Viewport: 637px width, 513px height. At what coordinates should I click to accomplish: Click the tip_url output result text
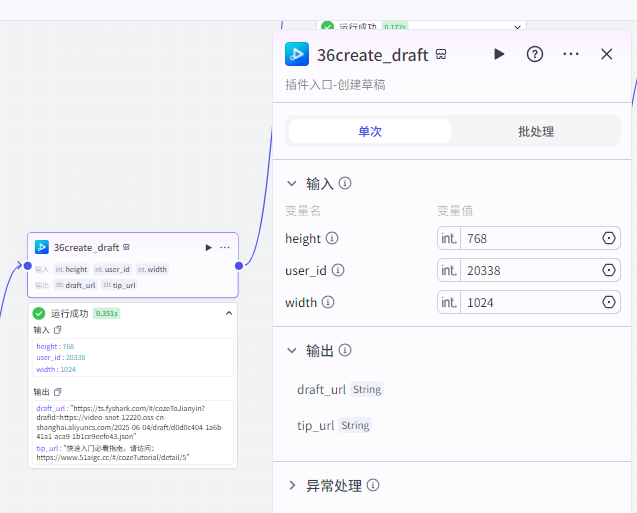click(114, 453)
